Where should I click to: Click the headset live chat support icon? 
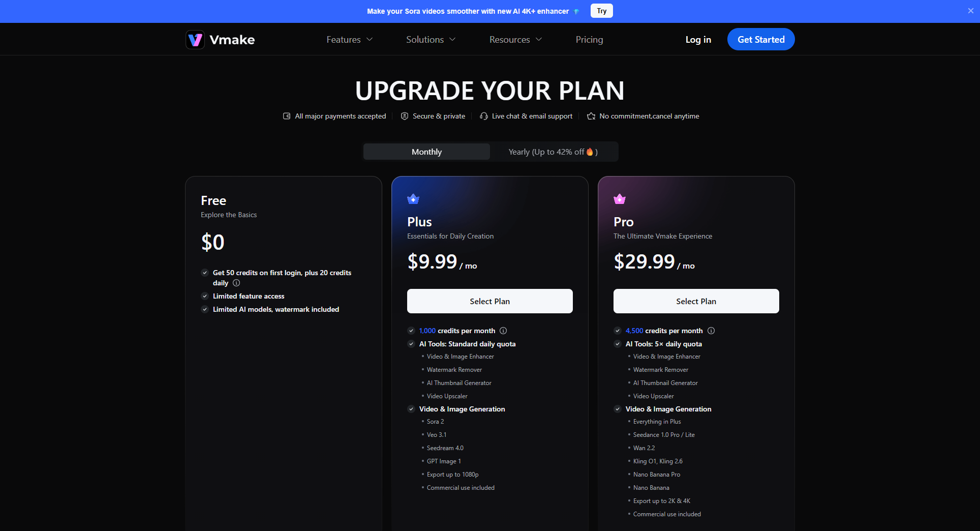click(x=483, y=116)
